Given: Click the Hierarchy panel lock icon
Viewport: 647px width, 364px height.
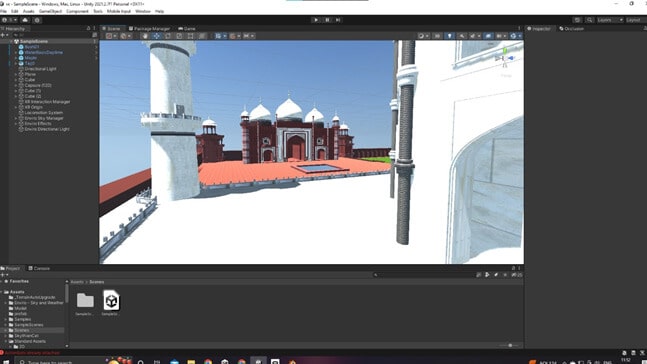Looking at the screenshot, I should tap(88, 28).
